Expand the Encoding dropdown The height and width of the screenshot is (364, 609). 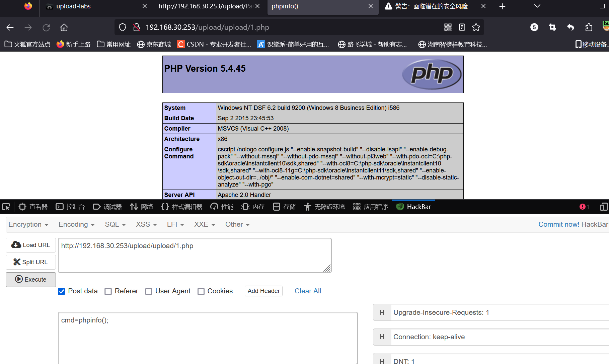[x=76, y=225]
